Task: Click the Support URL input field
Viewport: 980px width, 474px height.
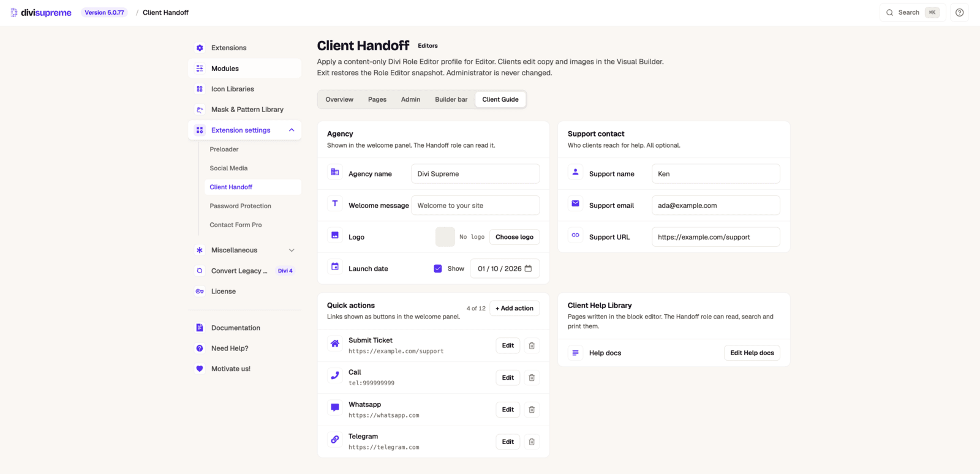Action: click(716, 237)
